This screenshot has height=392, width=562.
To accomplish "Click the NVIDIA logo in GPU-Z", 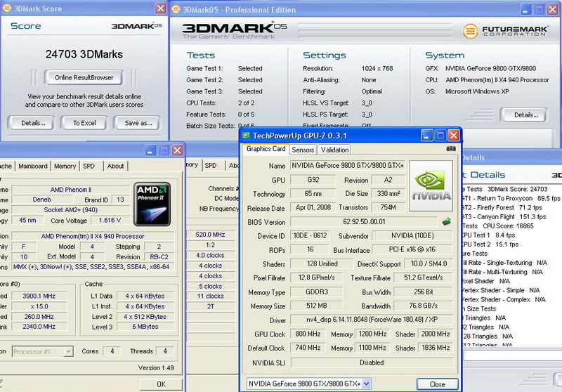I will pos(431,185).
